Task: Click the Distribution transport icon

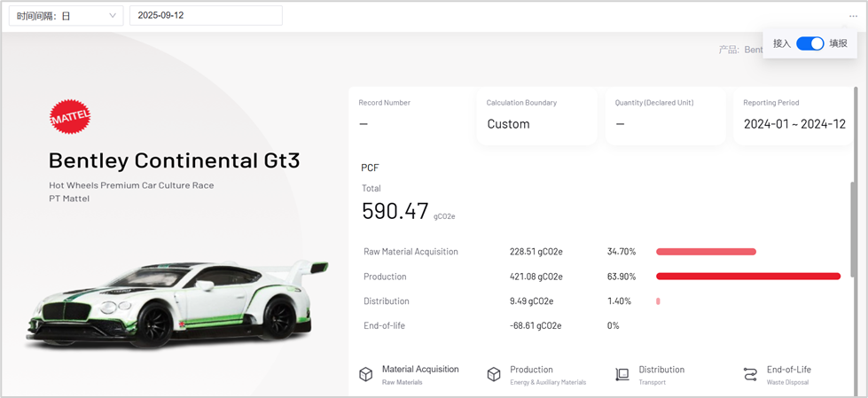Action: 622,375
